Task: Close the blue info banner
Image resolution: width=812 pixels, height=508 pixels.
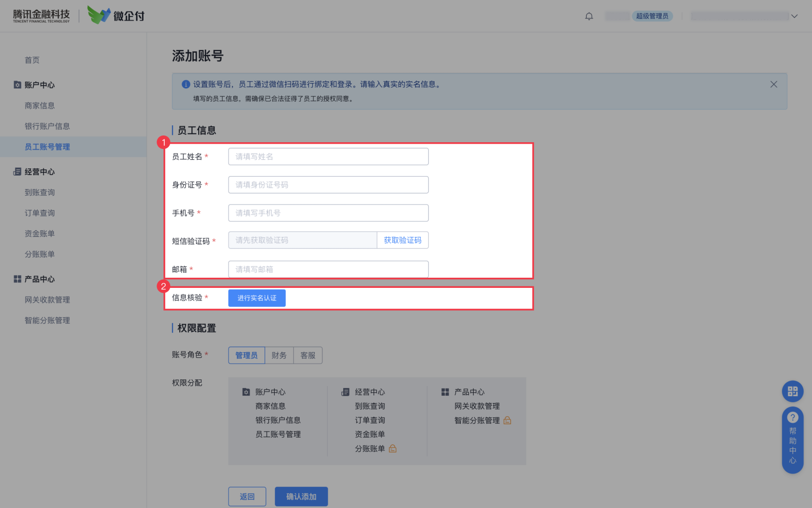Action: click(773, 84)
